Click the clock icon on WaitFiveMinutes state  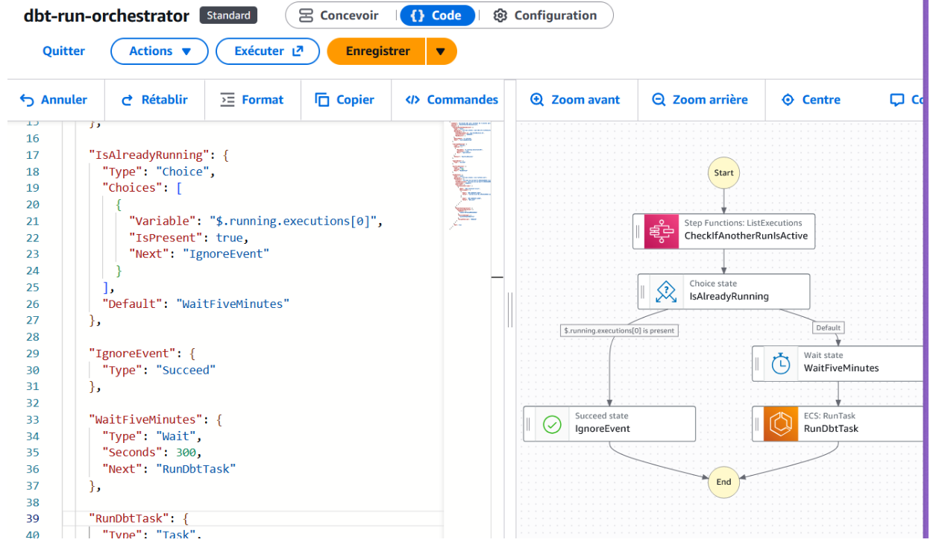click(x=780, y=363)
